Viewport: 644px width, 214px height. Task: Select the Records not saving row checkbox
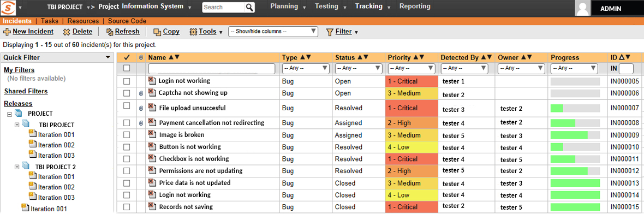tap(127, 207)
